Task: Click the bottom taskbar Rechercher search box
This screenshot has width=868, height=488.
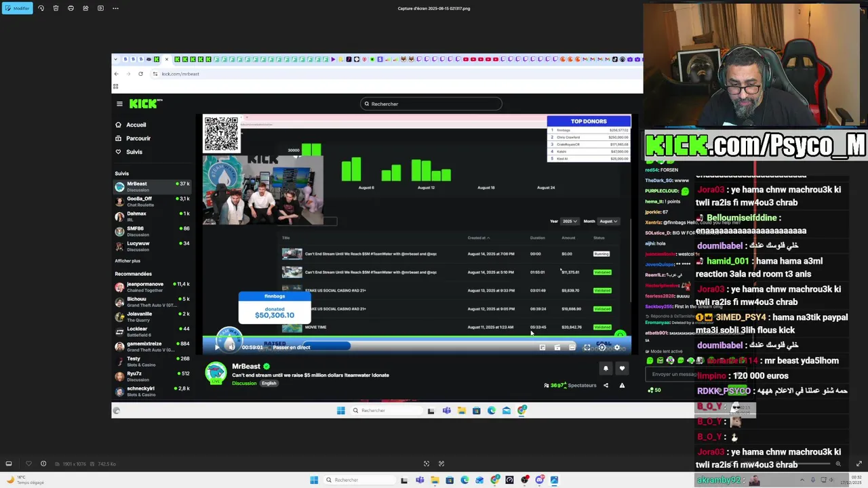Action: (359, 480)
